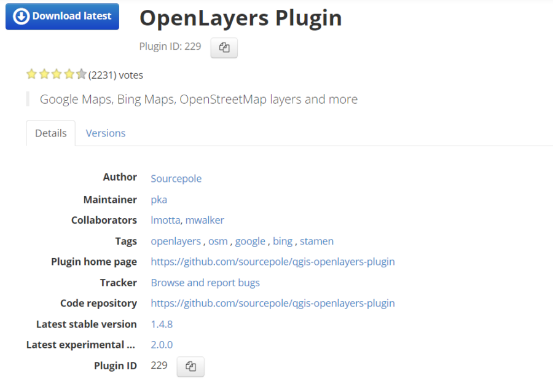The image size is (553, 392).
Task: Click the first star in the rating
Action: point(31,74)
